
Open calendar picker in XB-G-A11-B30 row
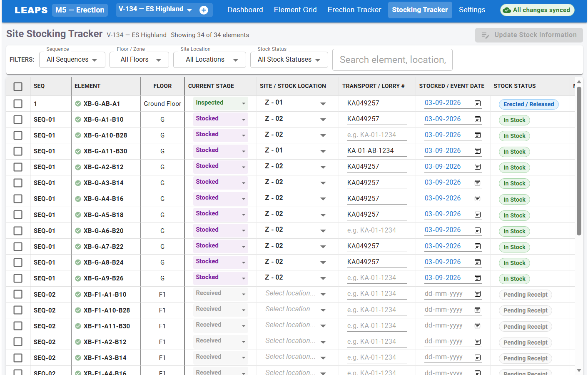[x=478, y=151]
